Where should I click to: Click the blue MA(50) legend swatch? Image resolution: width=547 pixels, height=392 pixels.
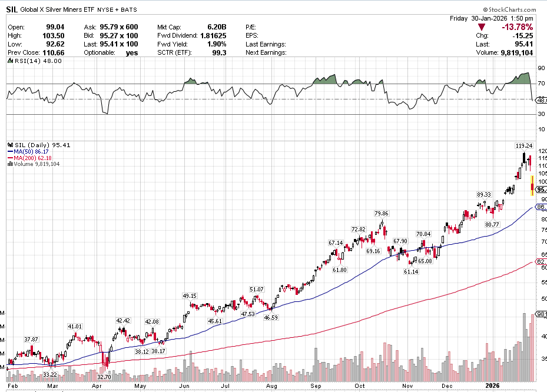(10, 151)
